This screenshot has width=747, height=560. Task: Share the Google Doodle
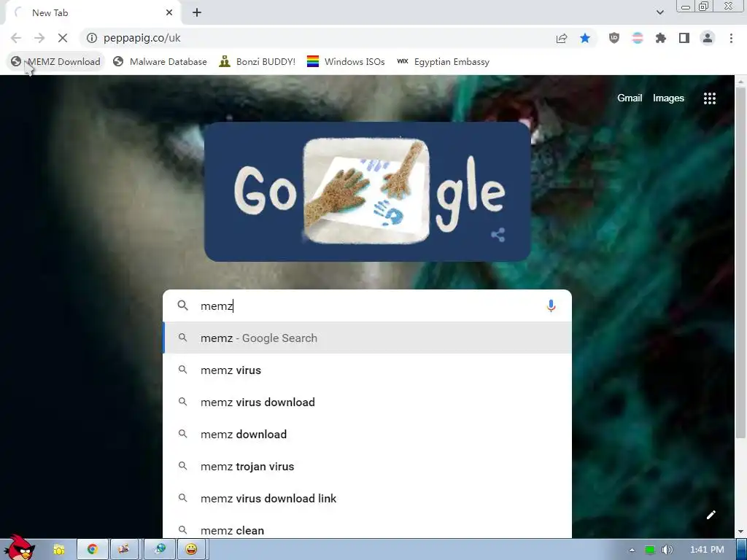(498, 235)
